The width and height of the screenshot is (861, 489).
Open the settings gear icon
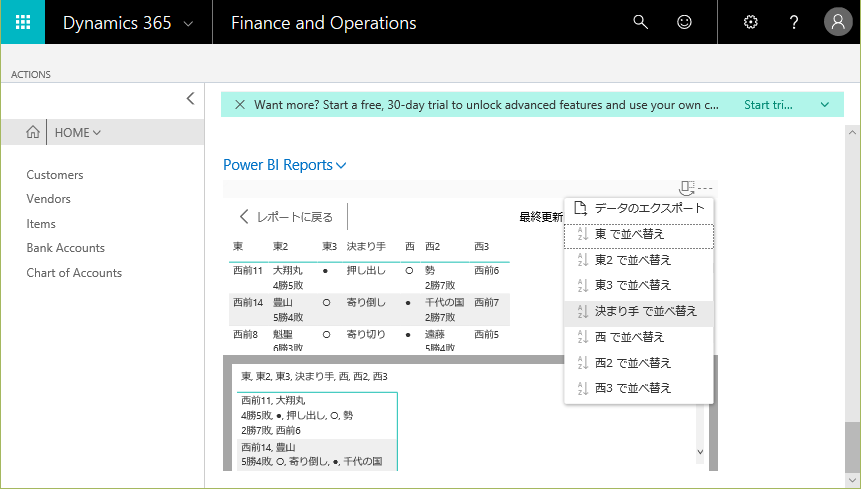tap(750, 23)
